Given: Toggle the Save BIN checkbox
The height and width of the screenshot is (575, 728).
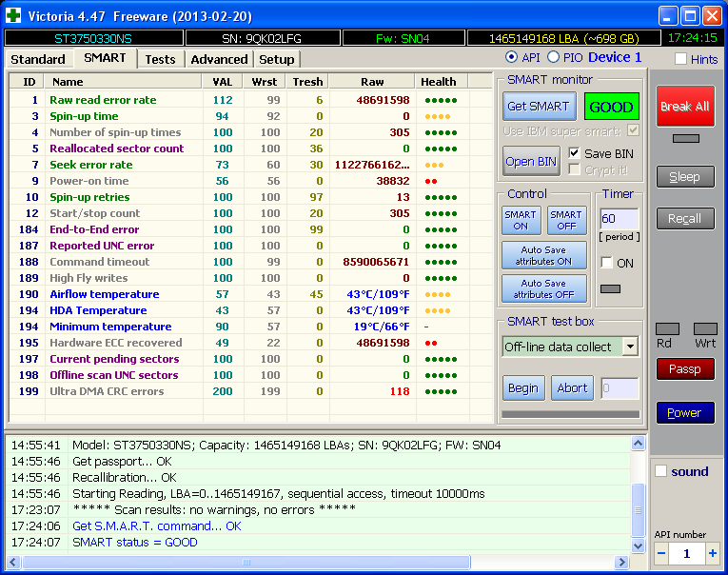Looking at the screenshot, I should pyautogui.click(x=574, y=153).
